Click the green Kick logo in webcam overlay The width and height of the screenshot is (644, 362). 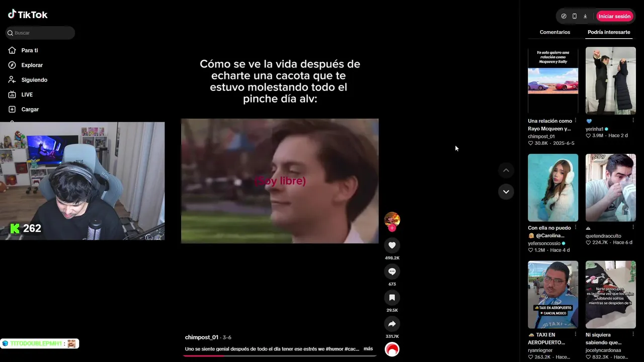15,229
